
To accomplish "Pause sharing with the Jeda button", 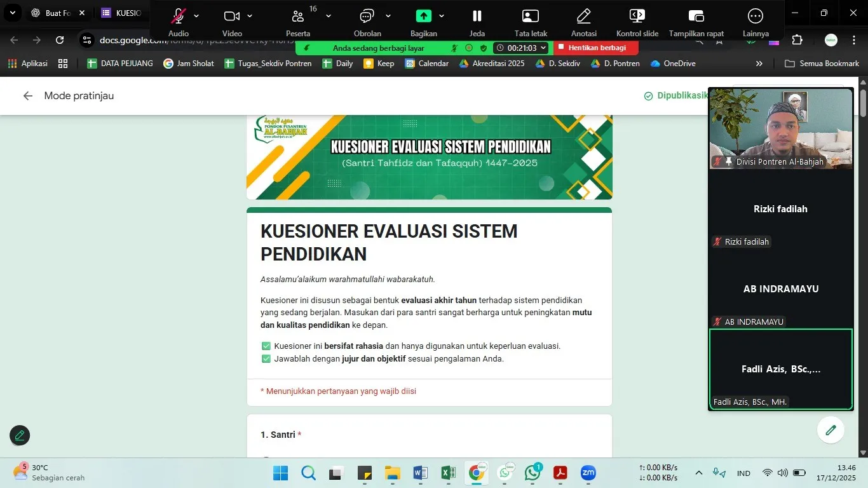I will pyautogui.click(x=477, y=17).
